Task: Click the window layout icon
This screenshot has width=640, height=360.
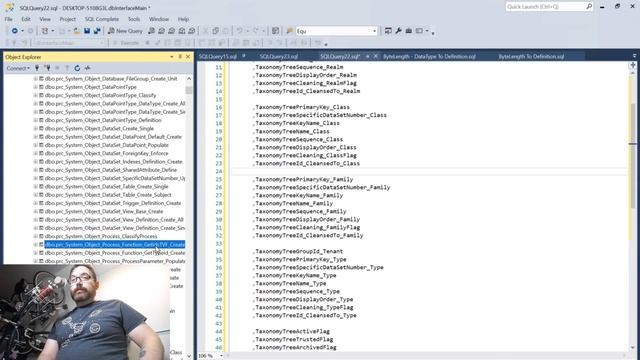Action: (x=419, y=31)
